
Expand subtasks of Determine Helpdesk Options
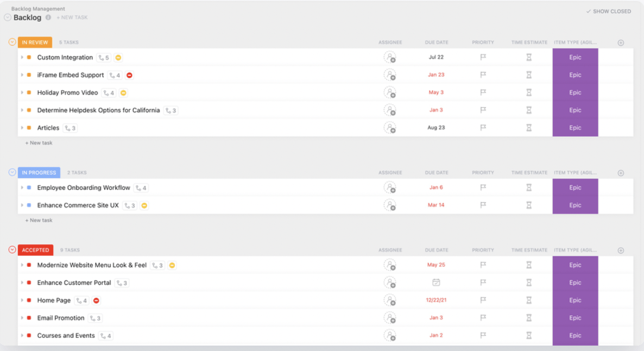click(x=22, y=110)
